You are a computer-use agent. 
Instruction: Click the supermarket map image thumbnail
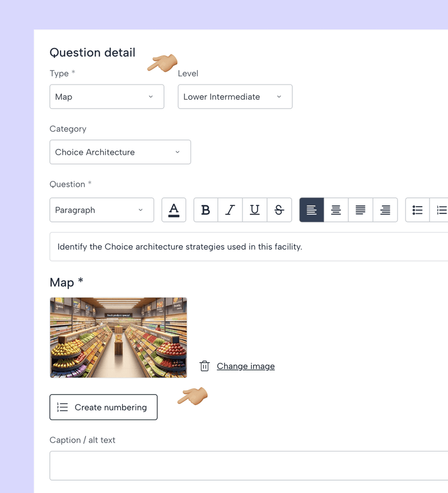pyautogui.click(x=118, y=337)
